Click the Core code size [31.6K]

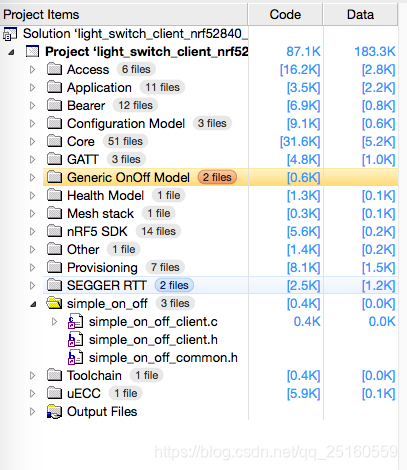coord(300,142)
